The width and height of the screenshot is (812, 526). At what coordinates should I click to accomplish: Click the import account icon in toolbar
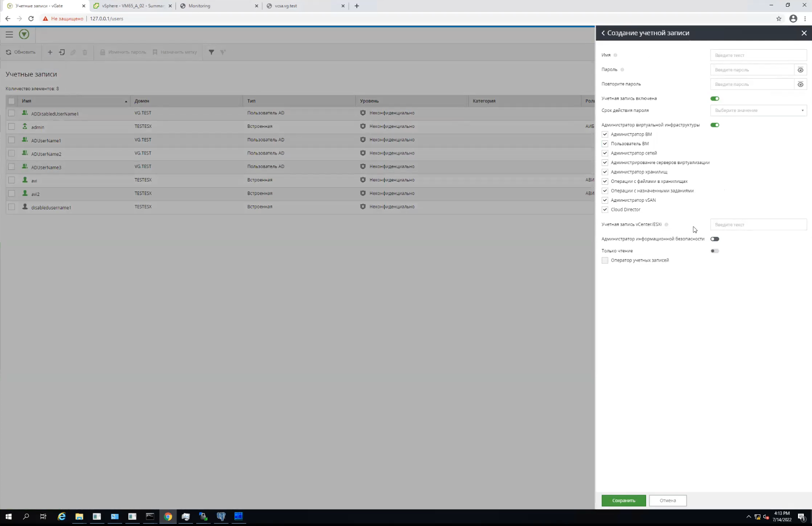62,52
